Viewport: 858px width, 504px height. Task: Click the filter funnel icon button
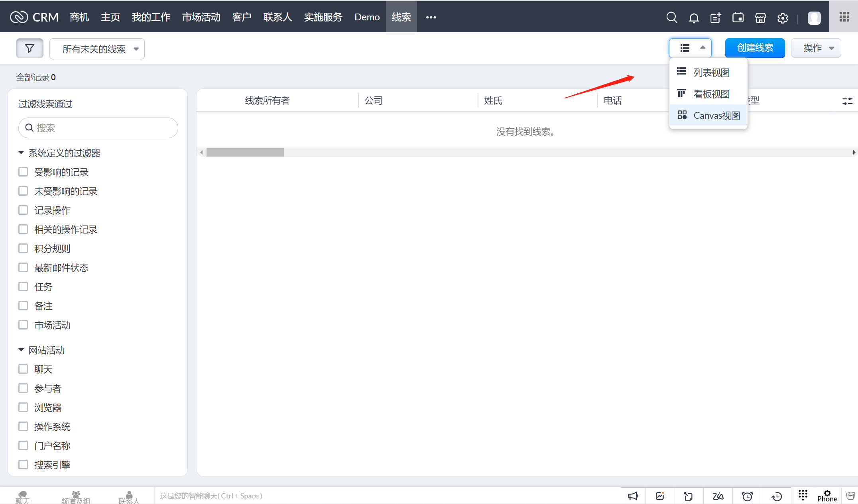click(x=30, y=49)
